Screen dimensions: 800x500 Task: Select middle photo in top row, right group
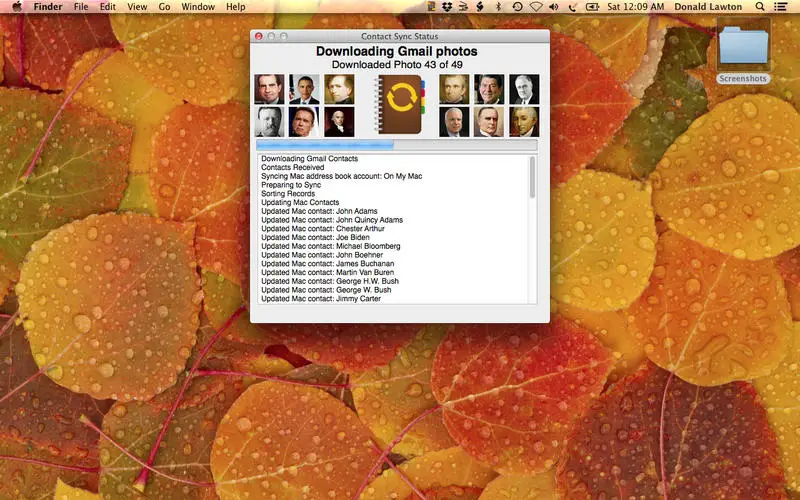489,89
